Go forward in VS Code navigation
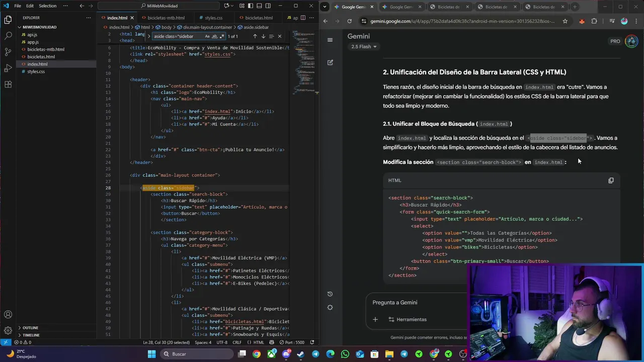 click(91, 6)
